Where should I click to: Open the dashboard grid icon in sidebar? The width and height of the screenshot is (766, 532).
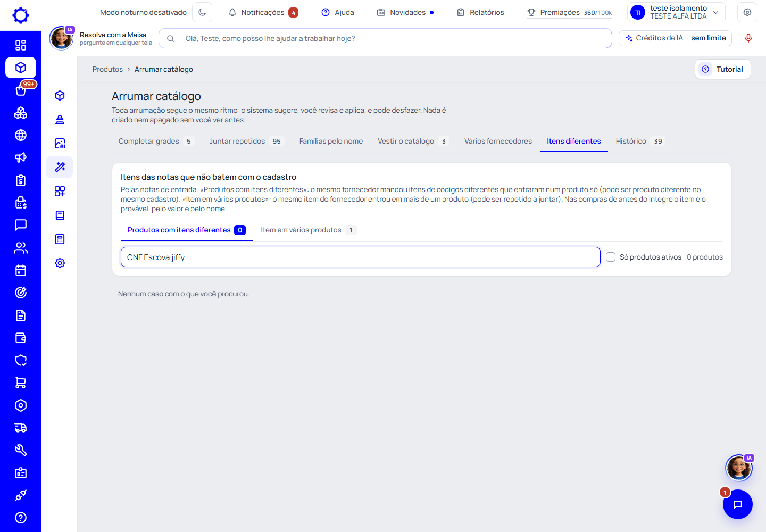click(21, 45)
